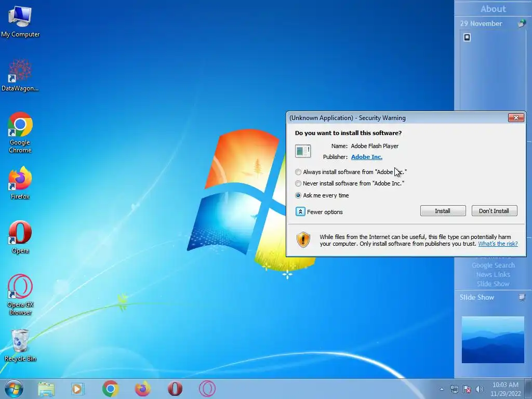The height and width of the screenshot is (399, 532).
Task: Click the Slide Show gadget header icon
Action: [x=522, y=298]
